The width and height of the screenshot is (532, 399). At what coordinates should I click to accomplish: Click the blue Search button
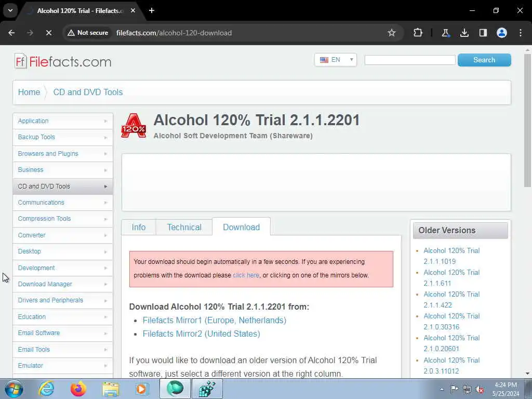484,60
